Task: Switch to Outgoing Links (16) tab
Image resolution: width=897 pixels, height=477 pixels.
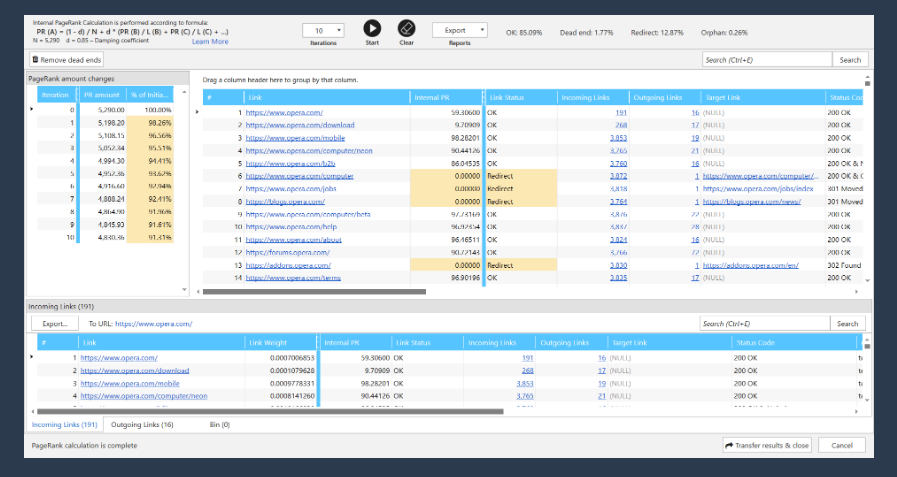Action: click(x=142, y=424)
